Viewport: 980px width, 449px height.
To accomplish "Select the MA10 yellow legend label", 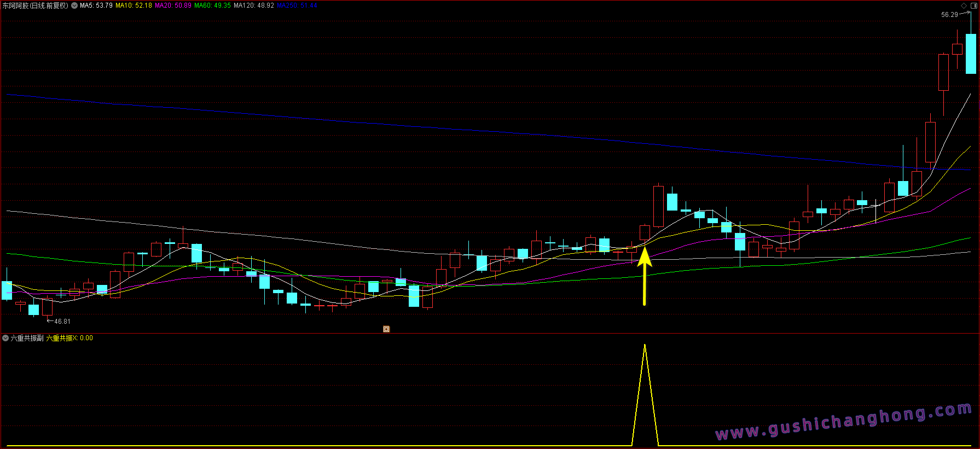I will click(134, 5).
